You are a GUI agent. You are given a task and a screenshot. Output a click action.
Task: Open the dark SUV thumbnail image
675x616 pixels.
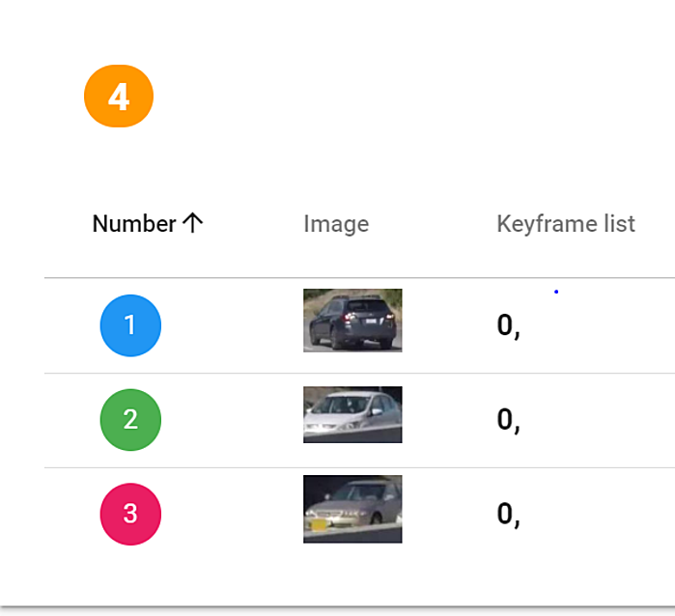(x=352, y=320)
